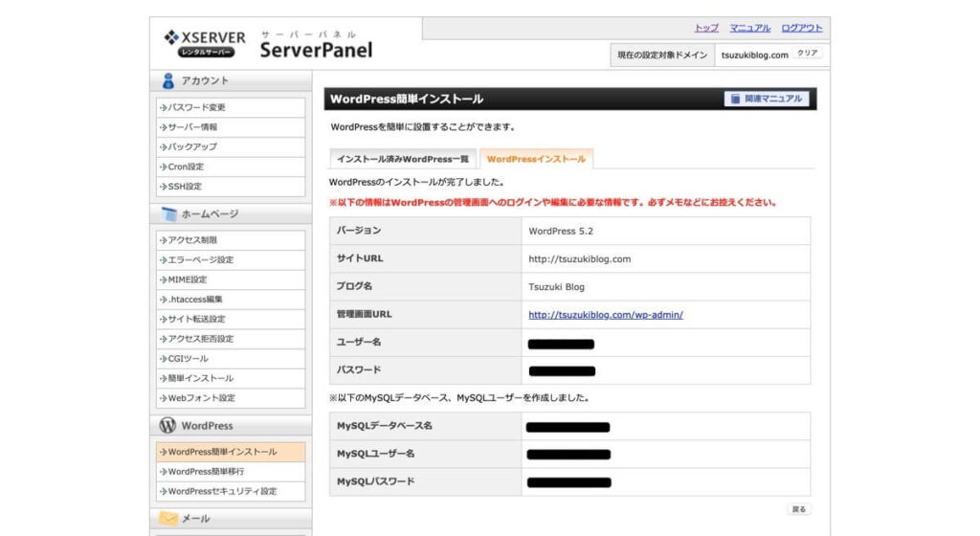This screenshot has height=536, width=980.
Task: Open バックアップ in sidebar
Action: pyautogui.click(x=231, y=146)
